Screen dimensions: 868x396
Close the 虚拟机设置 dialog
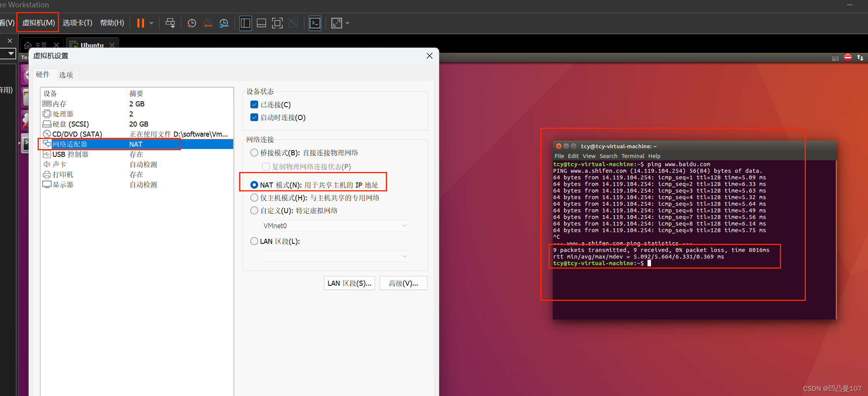coord(429,56)
